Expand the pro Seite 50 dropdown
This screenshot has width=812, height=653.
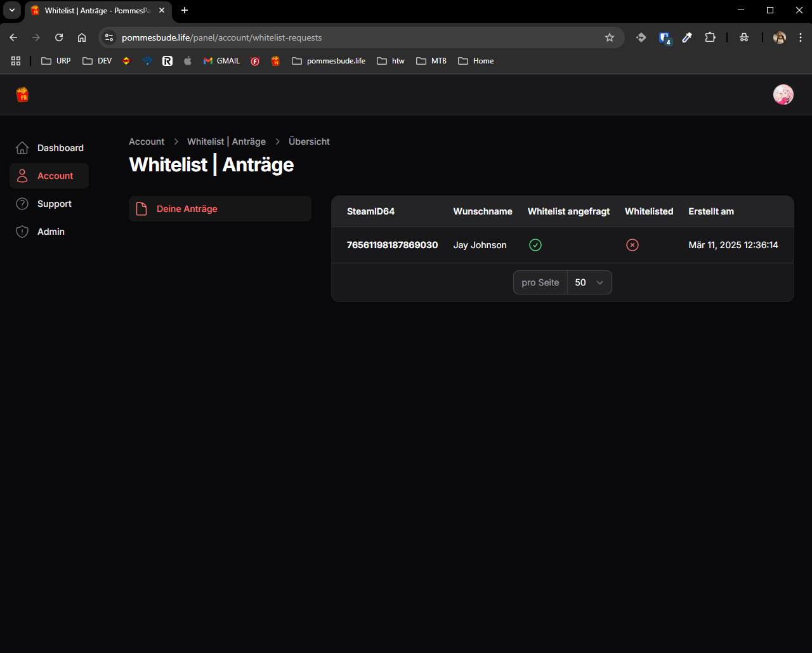pyautogui.click(x=589, y=282)
